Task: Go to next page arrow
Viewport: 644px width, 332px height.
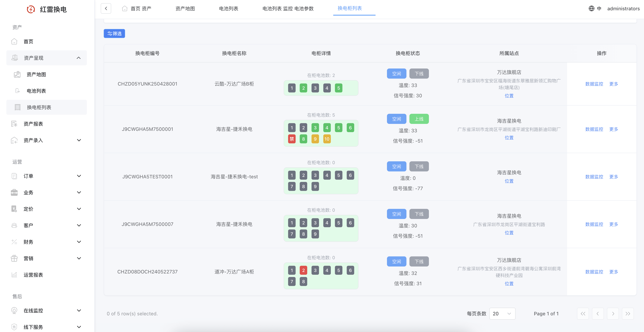Action: pos(613,313)
